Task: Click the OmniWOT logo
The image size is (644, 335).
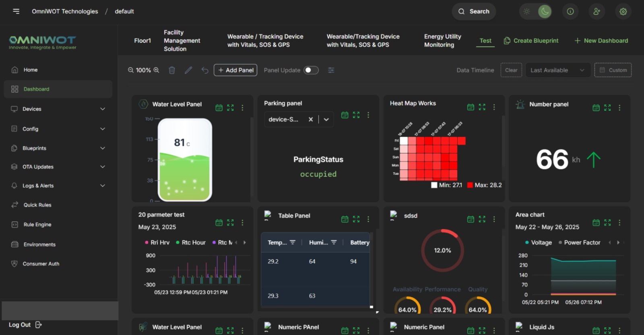Action: pyautogui.click(x=43, y=42)
